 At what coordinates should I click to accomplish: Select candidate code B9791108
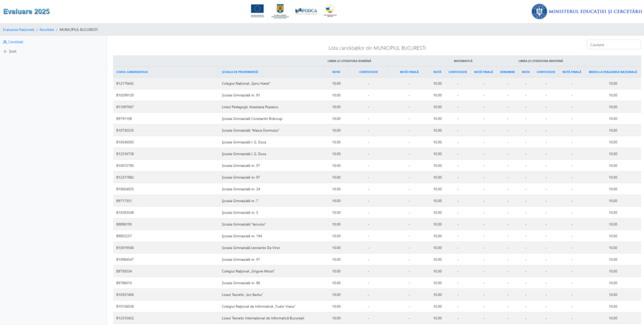tap(124, 118)
